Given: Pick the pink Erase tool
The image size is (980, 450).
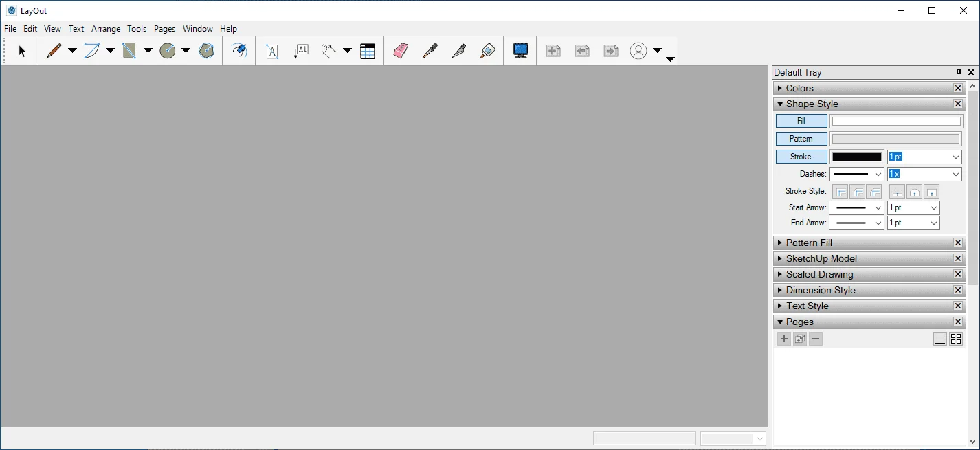Looking at the screenshot, I should coord(401,51).
